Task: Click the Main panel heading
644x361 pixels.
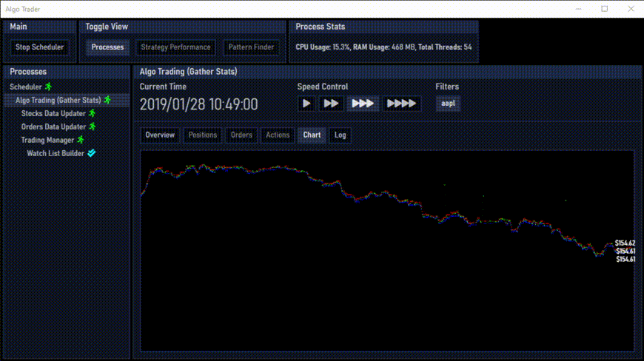Action: pyautogui.click(x=19, y=27)
